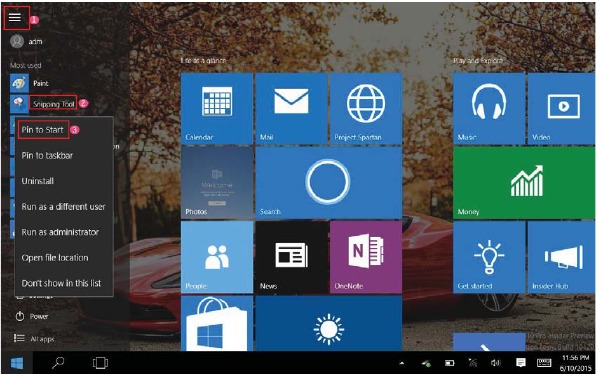The height and width of the screenshot is (376, 597).
Task: Open the Weather sun tile
Action: pos(329,323)
